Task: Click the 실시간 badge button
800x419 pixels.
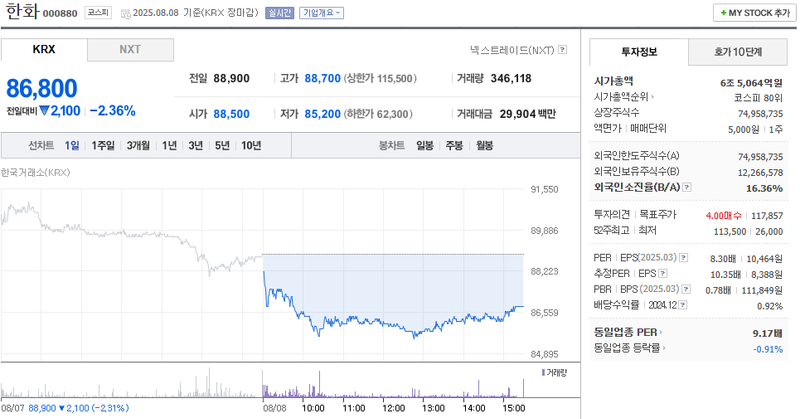Action: (x=280, y=13)
